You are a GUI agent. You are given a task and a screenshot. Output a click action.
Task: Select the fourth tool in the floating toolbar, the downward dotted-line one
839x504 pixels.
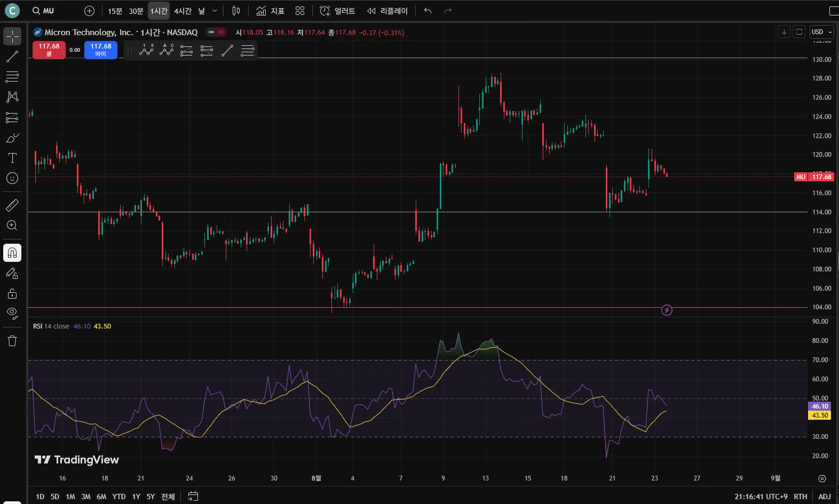tap(207, 51)
